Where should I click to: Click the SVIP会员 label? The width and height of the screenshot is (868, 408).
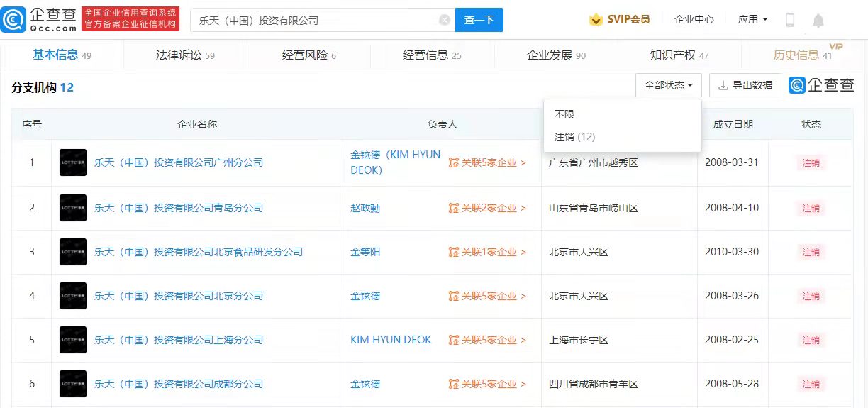tap(628, 19)
